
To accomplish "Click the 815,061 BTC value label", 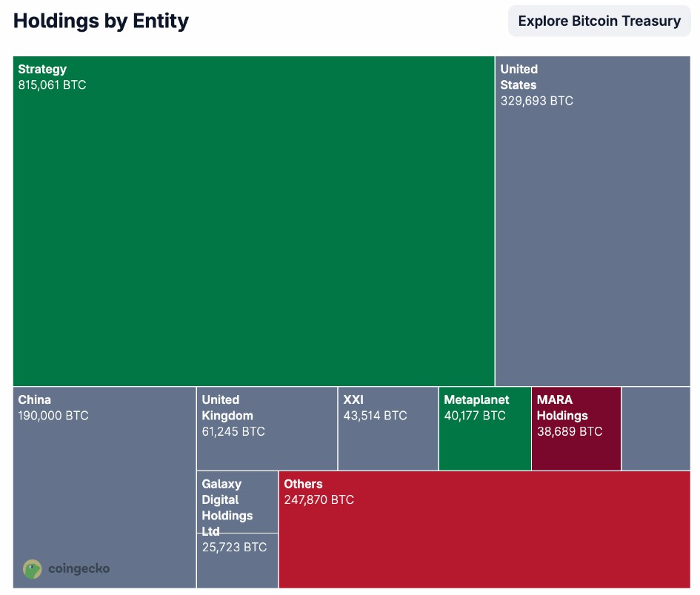I will point(52,85).
